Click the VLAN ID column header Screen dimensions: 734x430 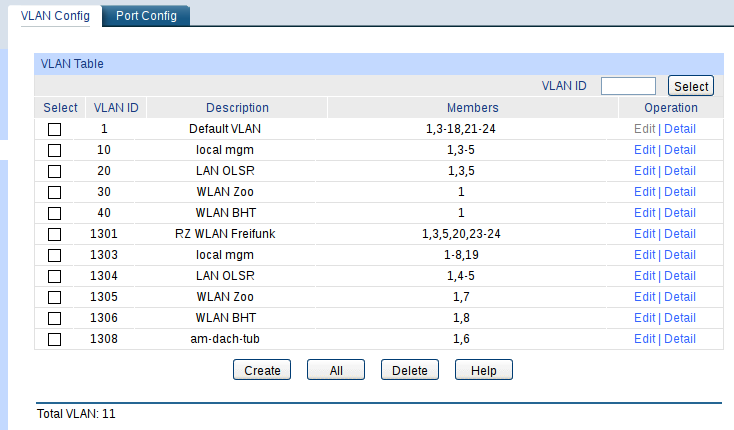click(x=116, y=108)
